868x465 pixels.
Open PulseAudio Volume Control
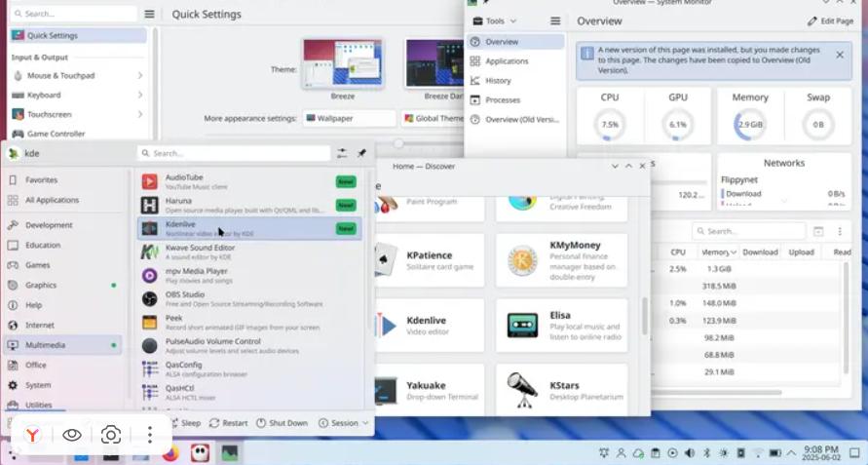249,346
